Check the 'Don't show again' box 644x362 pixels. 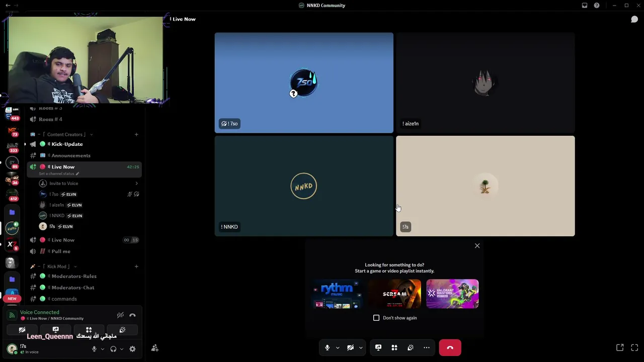pos(376,318)
